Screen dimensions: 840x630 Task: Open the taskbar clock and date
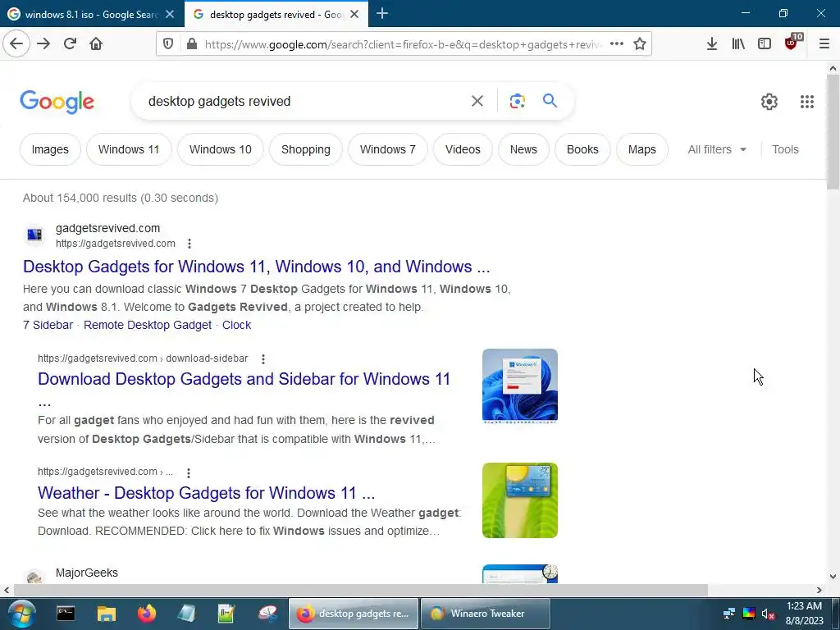[804, 614]
